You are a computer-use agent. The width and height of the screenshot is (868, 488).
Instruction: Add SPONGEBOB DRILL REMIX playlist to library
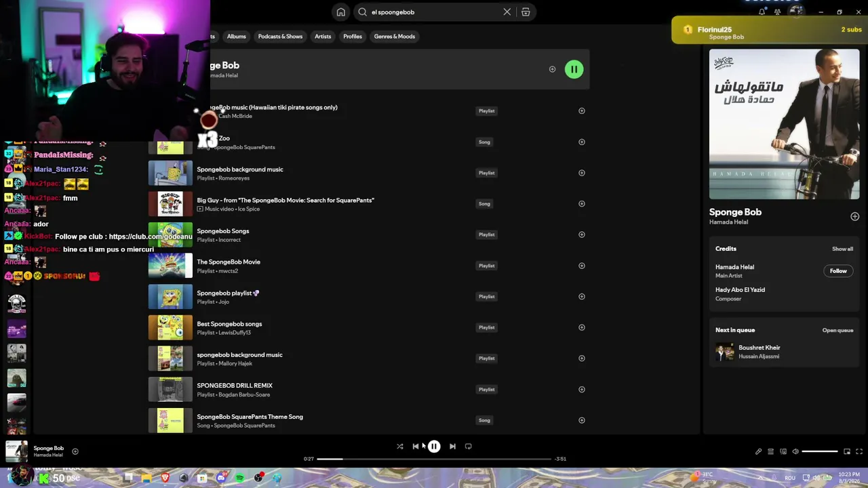point(581,390)
